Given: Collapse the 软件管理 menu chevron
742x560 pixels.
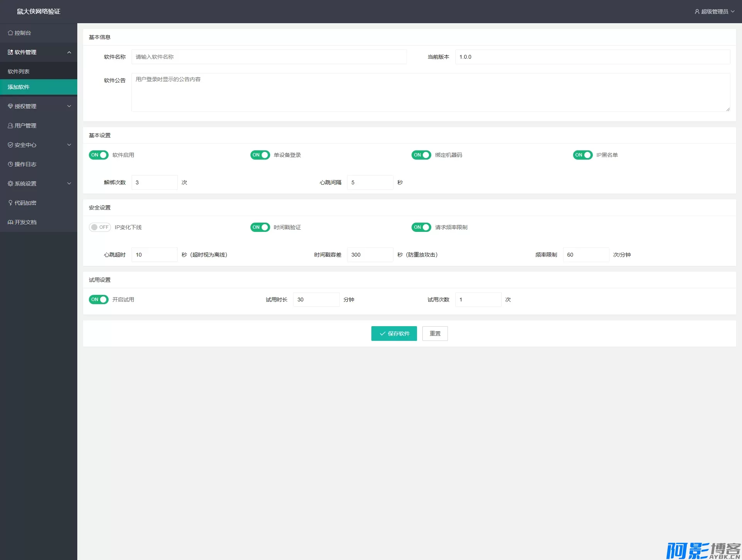Looking at the screenshot, I should (69, 52).
